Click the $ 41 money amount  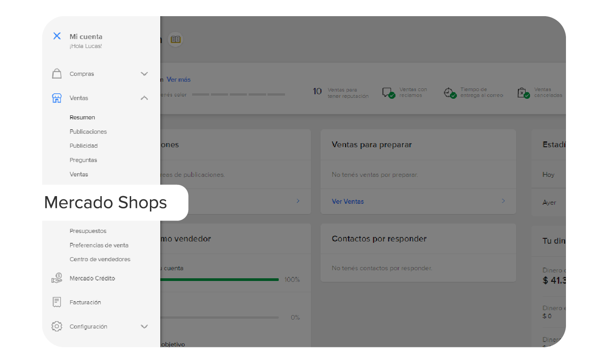(x=554, y=281)
